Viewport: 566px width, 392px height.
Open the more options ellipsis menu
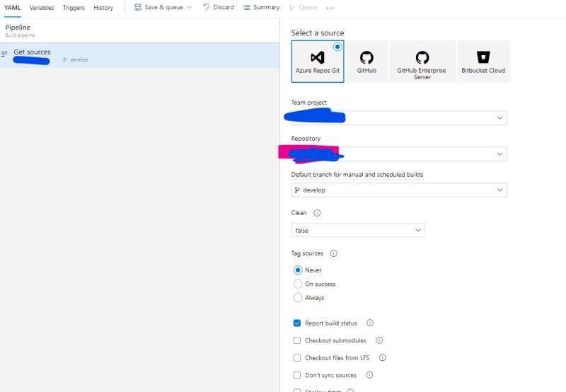tap(330, 8)
